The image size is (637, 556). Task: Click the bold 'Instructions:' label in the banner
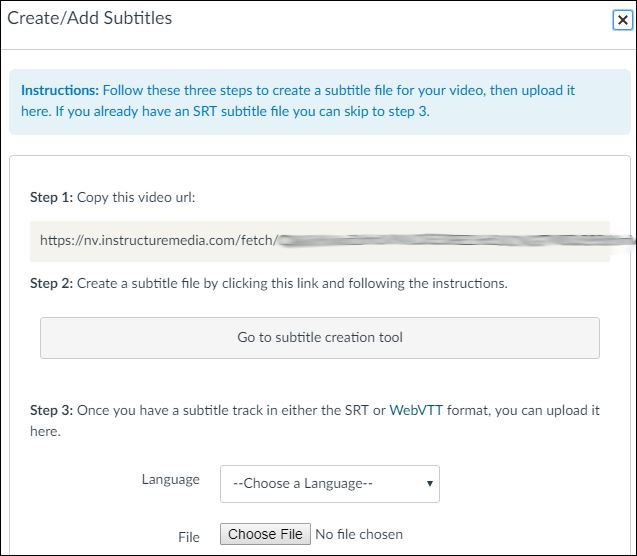59,90
